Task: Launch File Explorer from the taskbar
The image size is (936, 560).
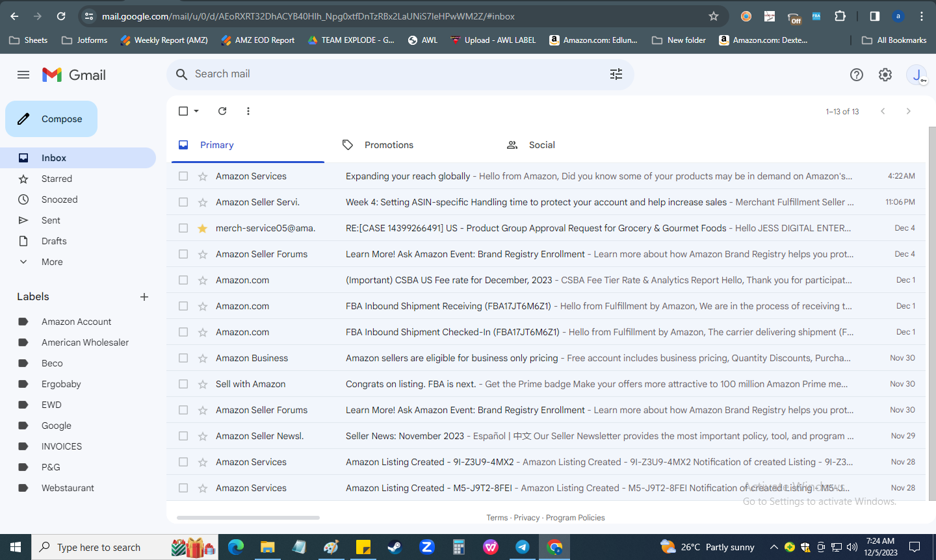Action: (267, 547)
